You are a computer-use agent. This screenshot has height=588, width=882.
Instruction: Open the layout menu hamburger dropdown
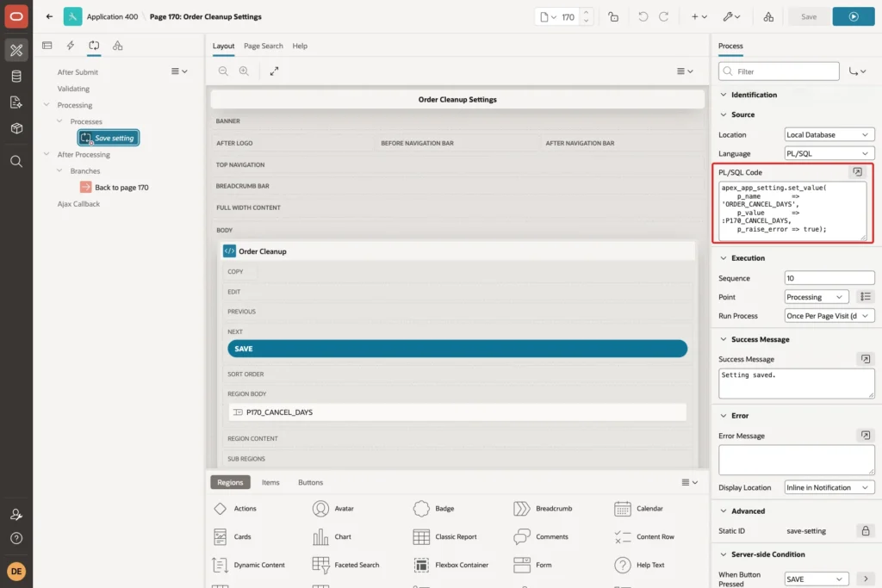coord(685,71)
